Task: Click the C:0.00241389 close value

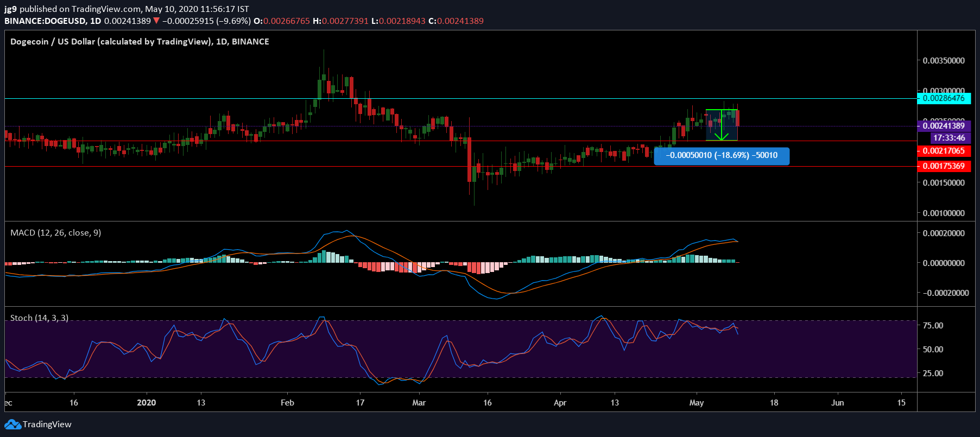Action: point(456,21)
